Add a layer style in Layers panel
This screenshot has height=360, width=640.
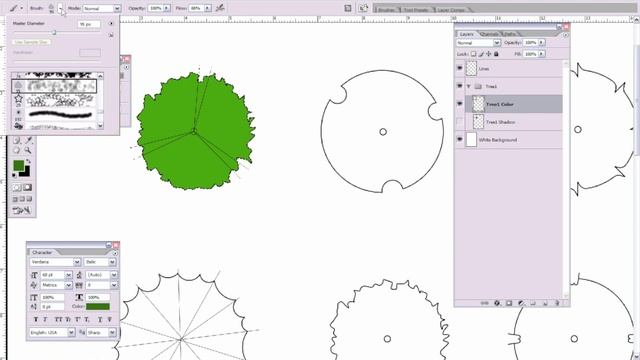497,303
